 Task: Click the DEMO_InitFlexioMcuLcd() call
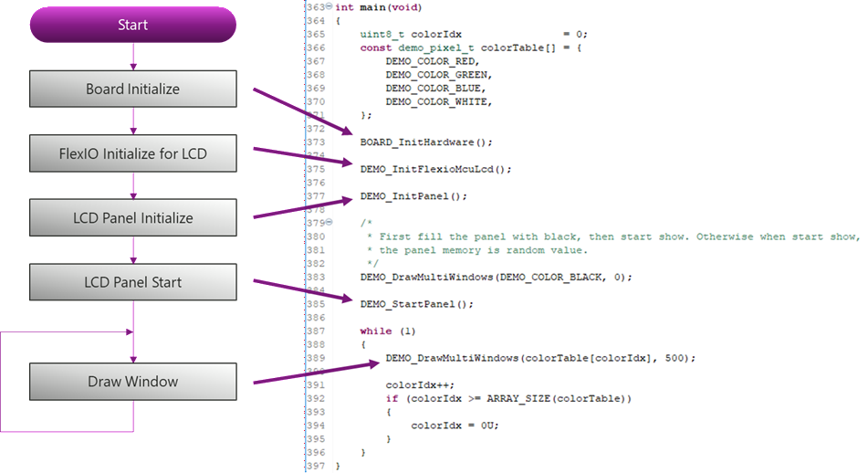point(435,170)
